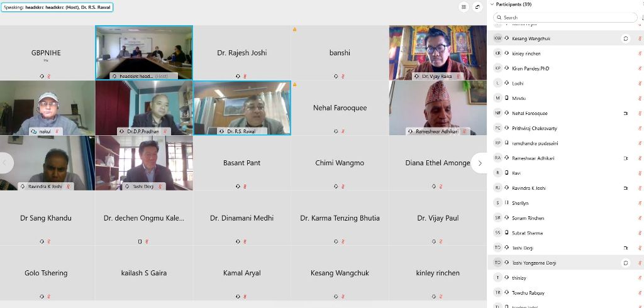
Task: Click the Dr. R.S. Rawal video tile
Action: click(x=242, y=108)
